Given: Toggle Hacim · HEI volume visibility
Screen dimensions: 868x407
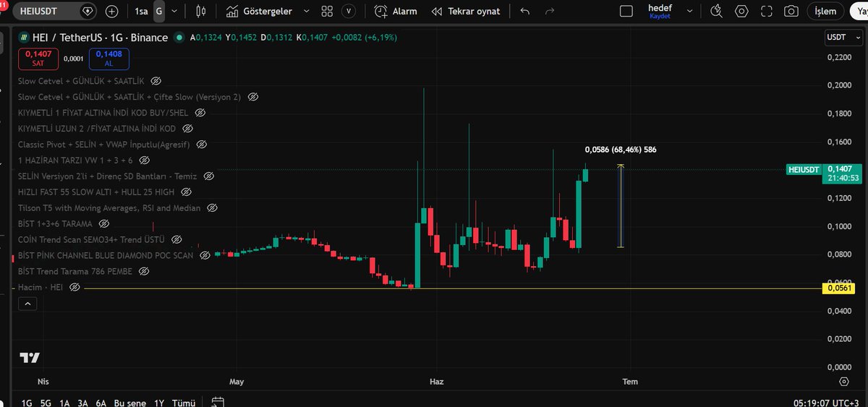Looking at the screenshot, I should point(75,287).
